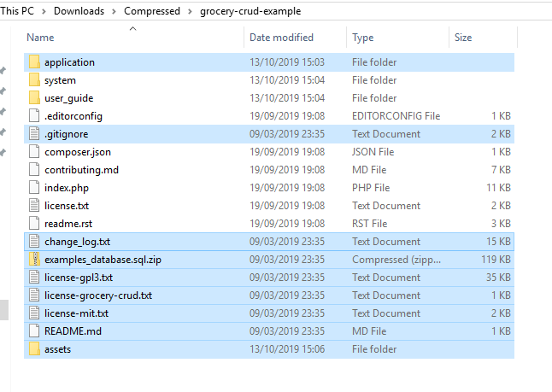Select file name examples_database.sql.zip
The height and width of the screenshot is (392, 552).
103,260
